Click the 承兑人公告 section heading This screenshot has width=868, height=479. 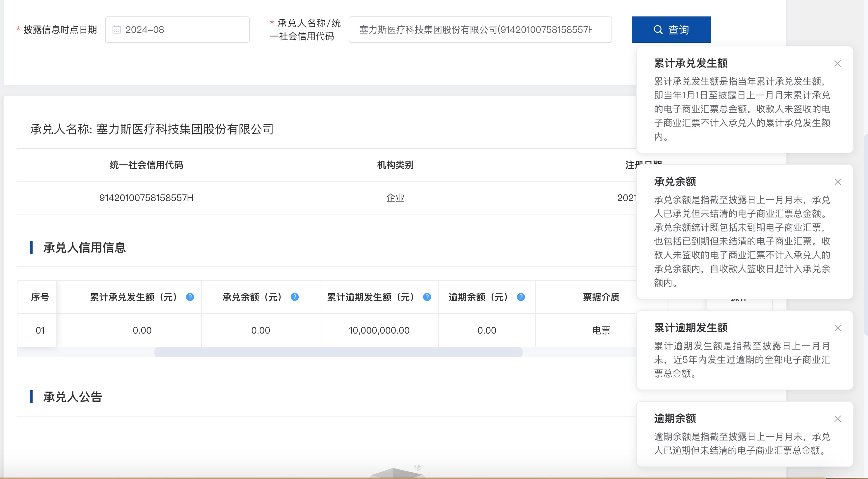tap(72, 397)
